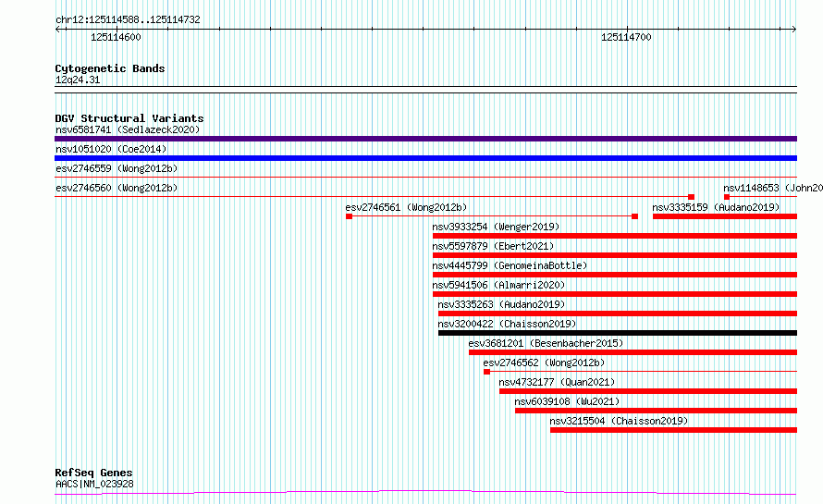Click the ruler's right arrow end
This screenshot has height=504, width=823.
pos(793,30)
